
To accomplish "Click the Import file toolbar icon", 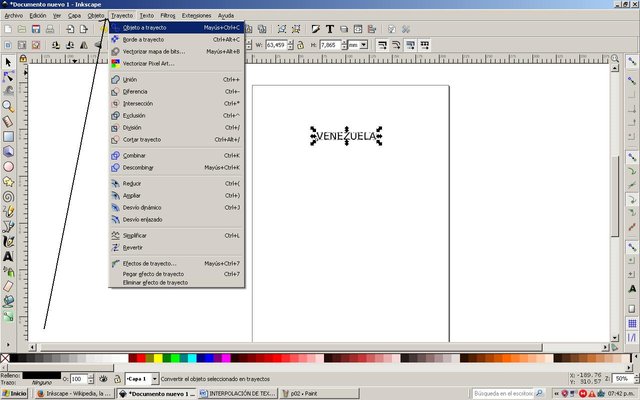I will click(x=70, y=29).
